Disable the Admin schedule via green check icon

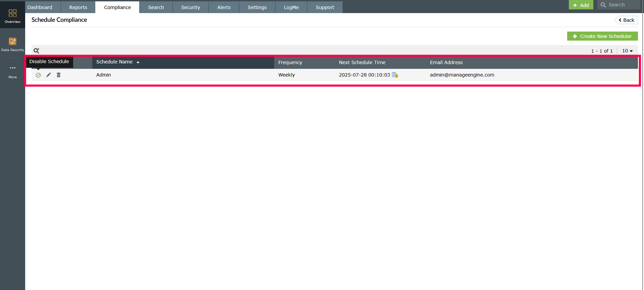click(38, 75)
